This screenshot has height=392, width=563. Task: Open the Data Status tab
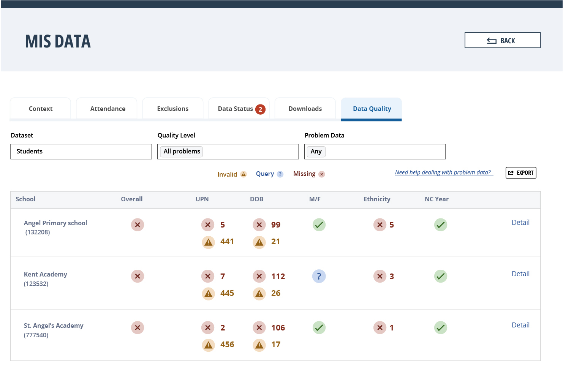(239, 109)
